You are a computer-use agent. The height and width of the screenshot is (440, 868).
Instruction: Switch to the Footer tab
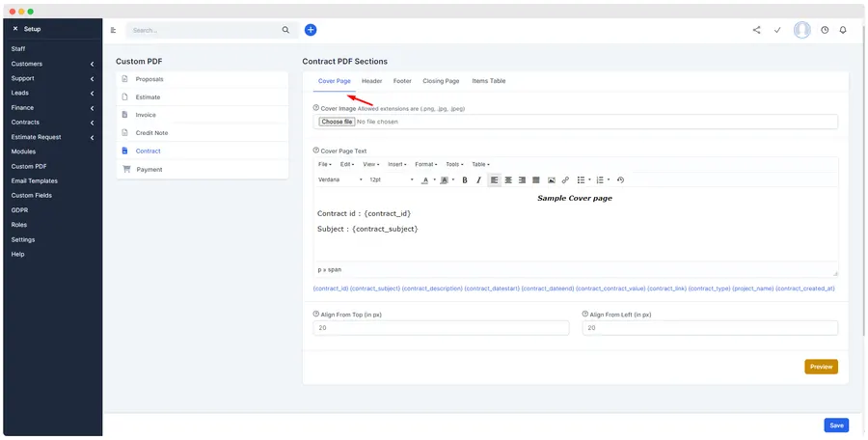pos(402,81)
